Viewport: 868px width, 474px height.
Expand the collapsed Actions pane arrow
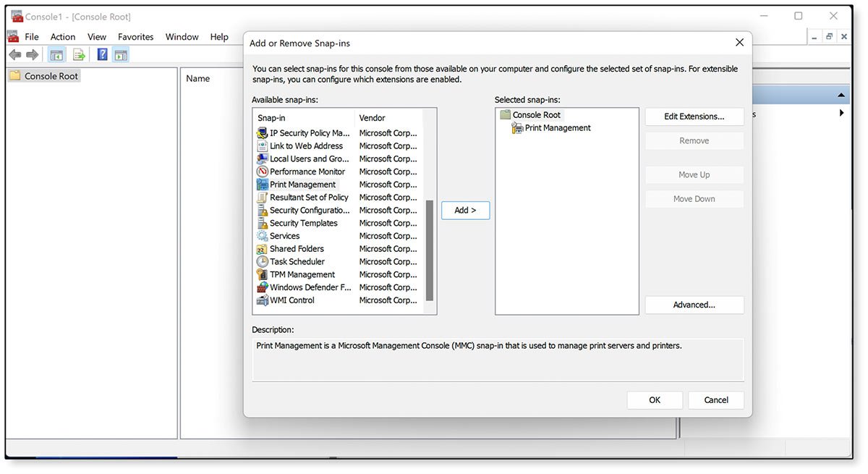[841, 113]
